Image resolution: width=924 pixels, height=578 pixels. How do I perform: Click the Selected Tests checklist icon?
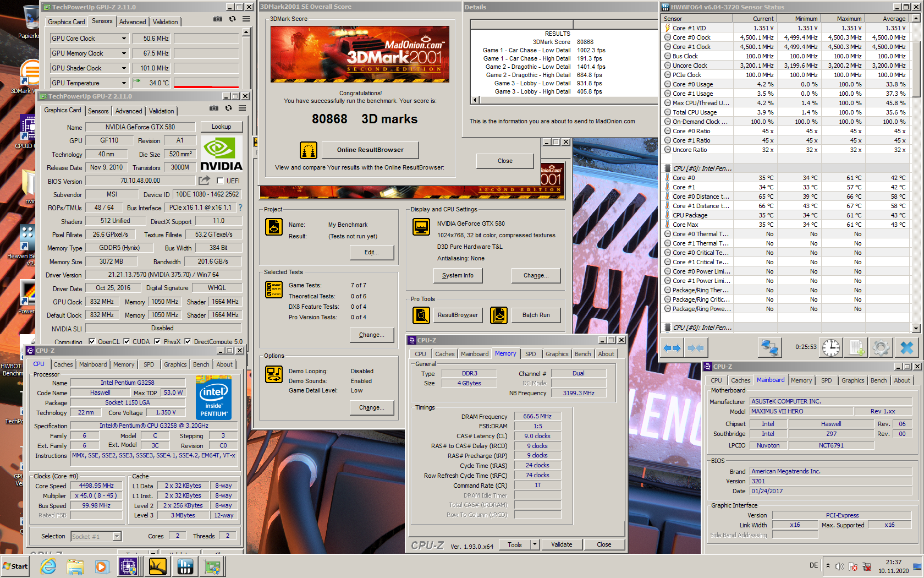click(x=274, y=290)
